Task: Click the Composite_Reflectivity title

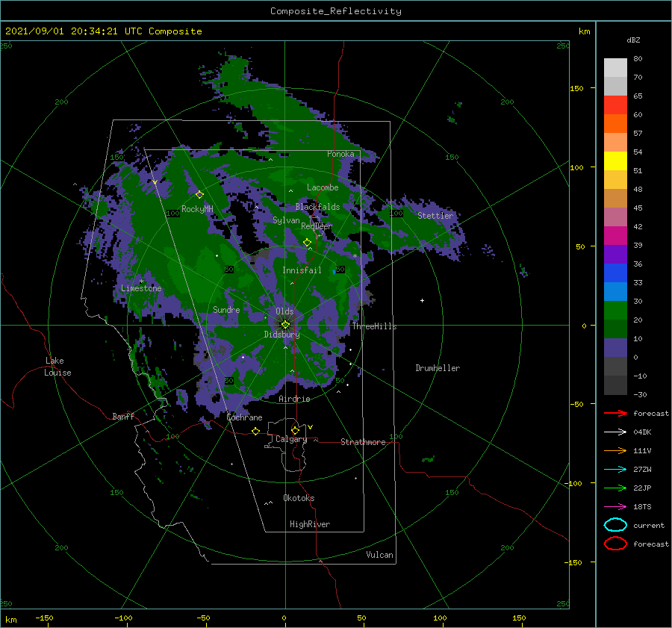Action: pyautogui.click(x=336, y=11)
